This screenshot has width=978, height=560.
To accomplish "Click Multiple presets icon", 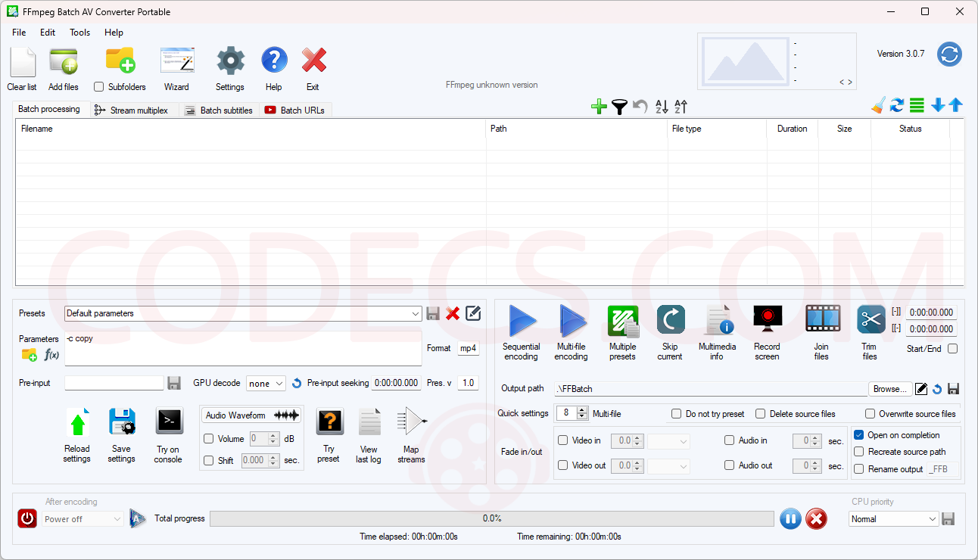I will [623, 321].
